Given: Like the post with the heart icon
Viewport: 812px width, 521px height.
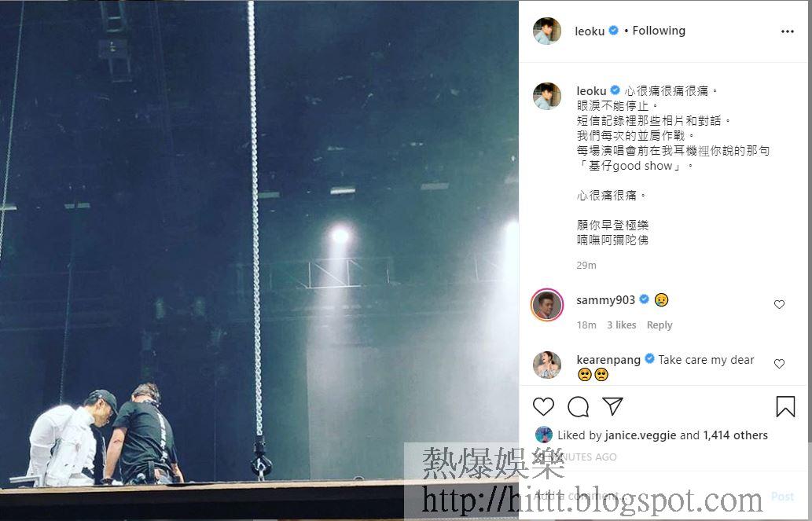Looking at the screenshot, I should tap(543, 406).
